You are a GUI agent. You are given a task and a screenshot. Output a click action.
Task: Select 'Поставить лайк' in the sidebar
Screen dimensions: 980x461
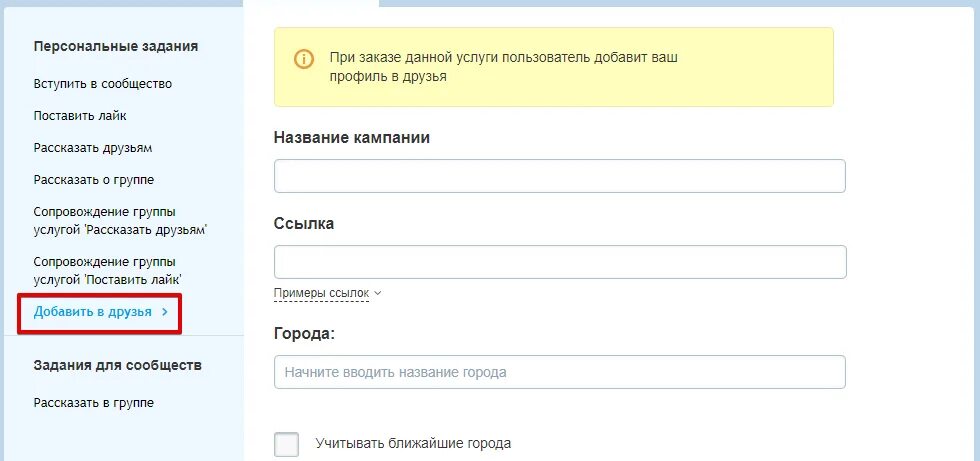tap(80, 116)
